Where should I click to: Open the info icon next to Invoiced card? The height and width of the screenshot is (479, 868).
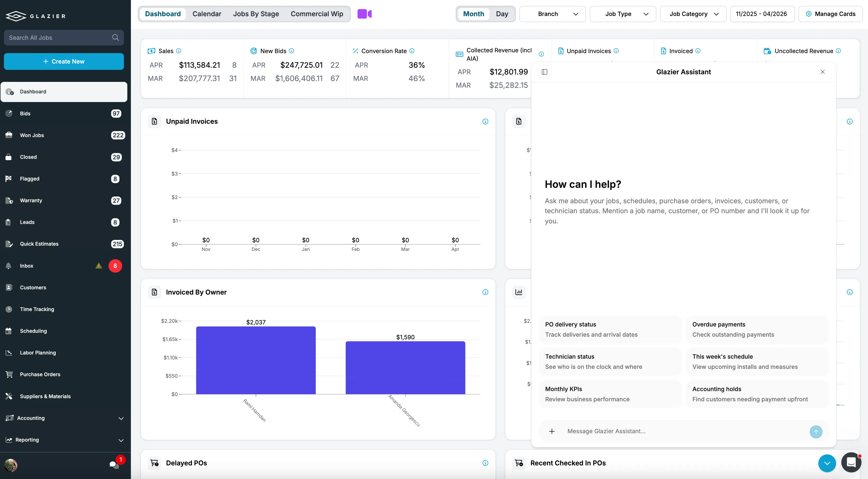pos(698,50)
